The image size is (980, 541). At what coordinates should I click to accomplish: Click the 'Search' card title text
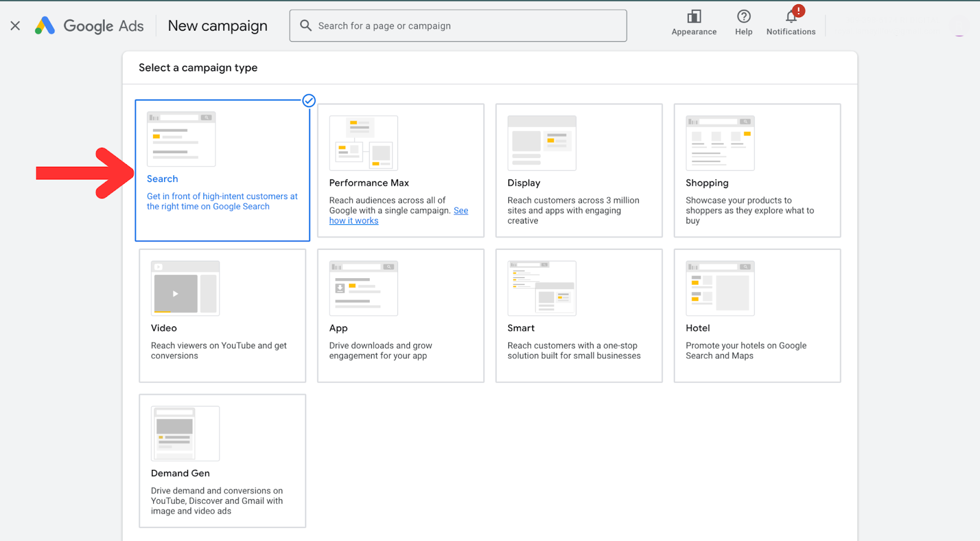point(162,179)
